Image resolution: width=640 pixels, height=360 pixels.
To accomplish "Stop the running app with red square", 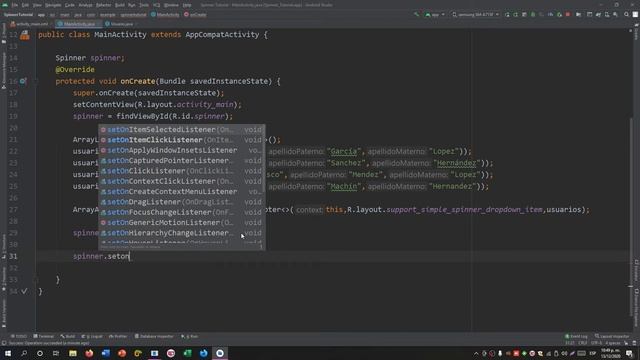I will pyautogui.click(x=568, y=15).
